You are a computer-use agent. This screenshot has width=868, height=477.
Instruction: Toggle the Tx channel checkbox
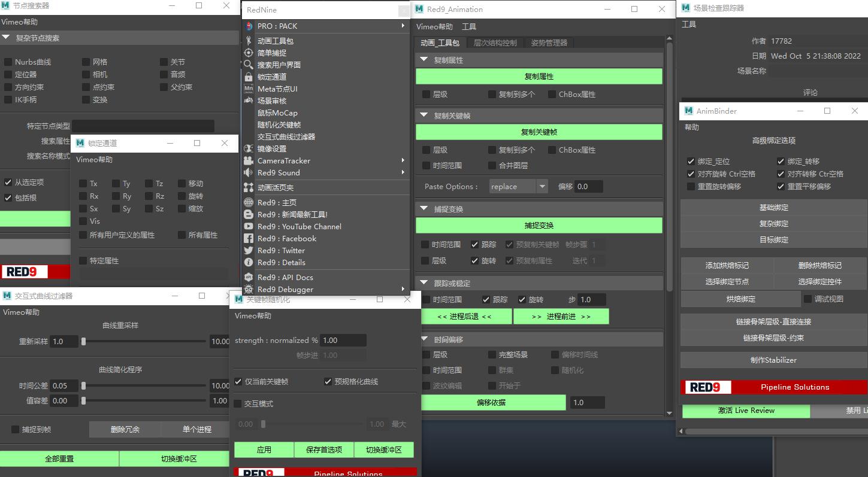(83, 184)
